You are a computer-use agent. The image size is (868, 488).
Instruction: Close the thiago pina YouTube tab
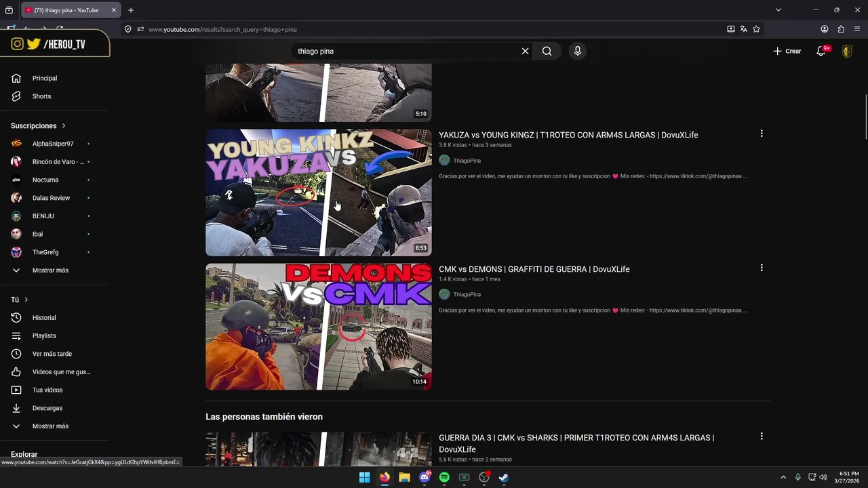[x=114, y=10]
